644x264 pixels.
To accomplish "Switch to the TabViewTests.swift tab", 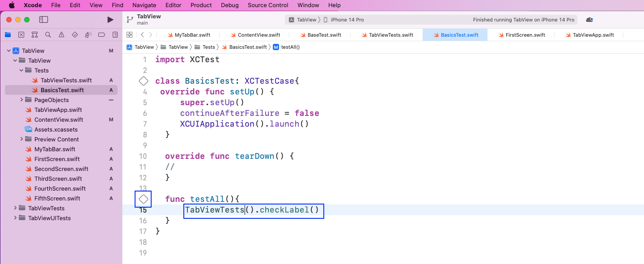I will click(x=387, y=35).
